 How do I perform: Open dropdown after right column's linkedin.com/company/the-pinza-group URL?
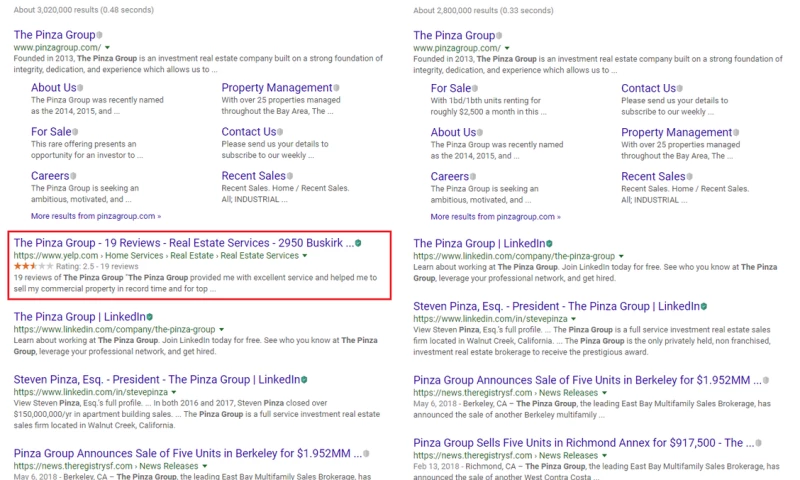point(621,256)
